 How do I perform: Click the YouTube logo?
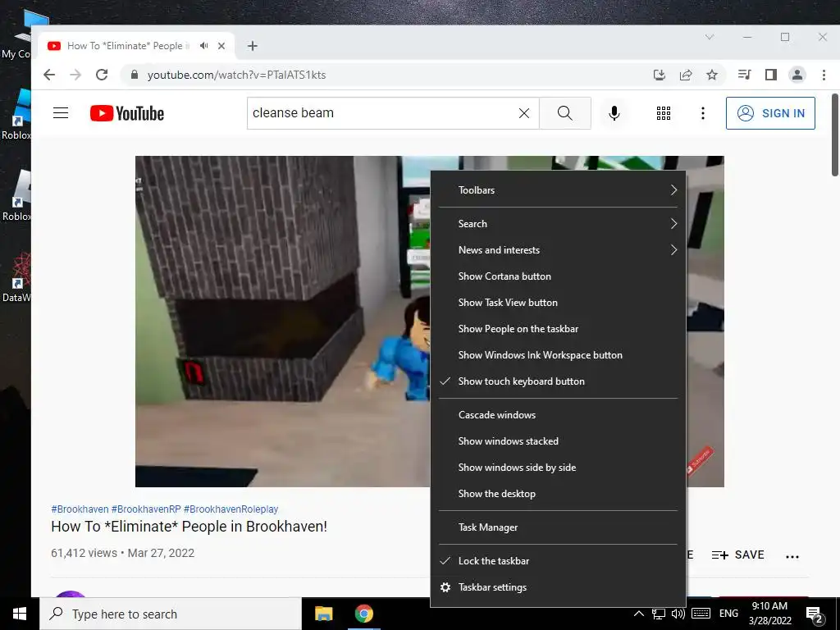127,113
